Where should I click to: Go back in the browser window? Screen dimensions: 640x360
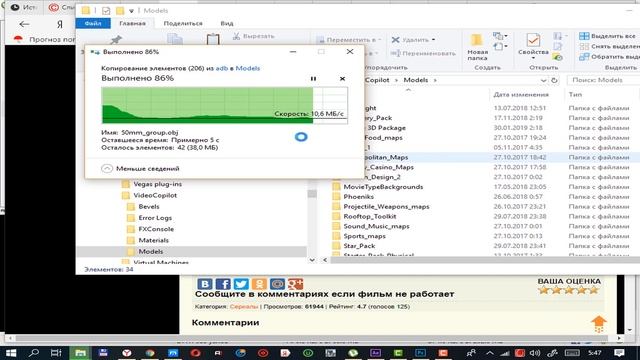pyautogui.click(x=24, y=24)
